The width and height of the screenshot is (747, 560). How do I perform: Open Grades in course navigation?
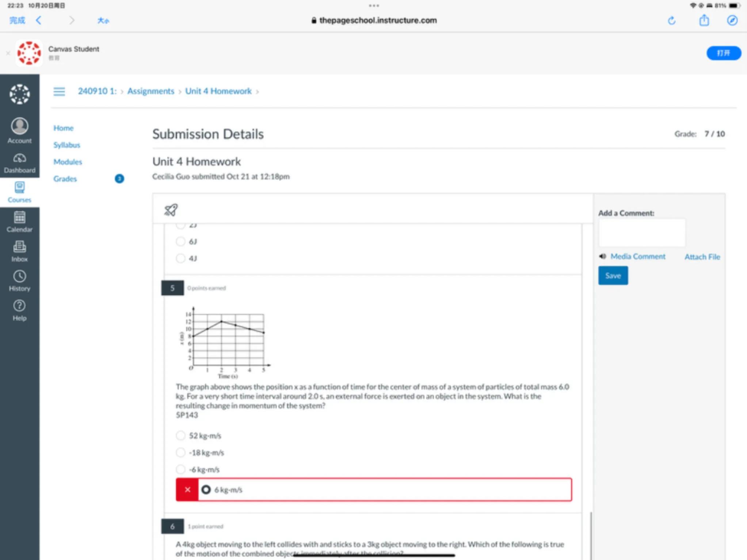coord(65,179)
